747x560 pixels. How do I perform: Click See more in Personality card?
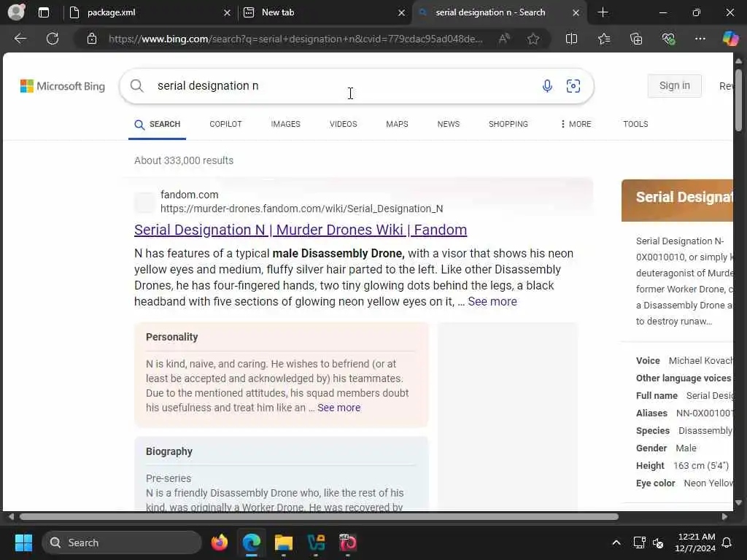(x=338, y=408)
